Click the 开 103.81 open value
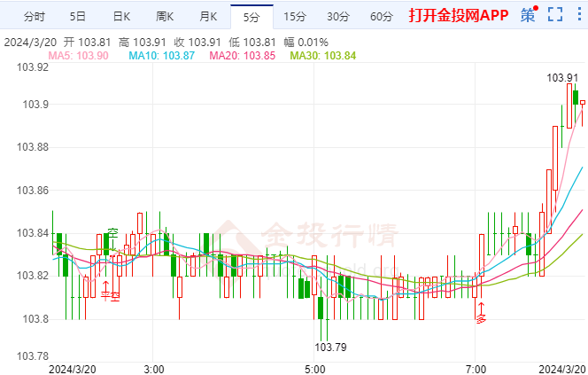The height and width of the screenshot is (375, 588). coord(87,42)
